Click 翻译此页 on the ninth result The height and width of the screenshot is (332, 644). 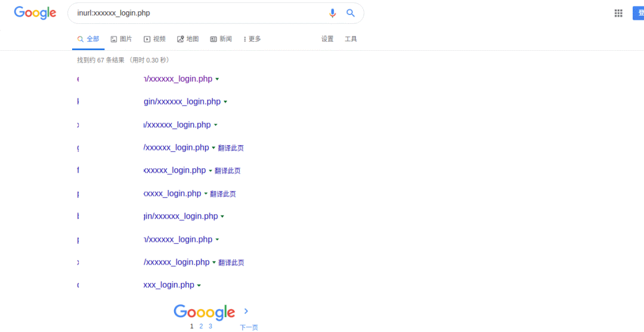pyautogui.click(x=231, y=263)
